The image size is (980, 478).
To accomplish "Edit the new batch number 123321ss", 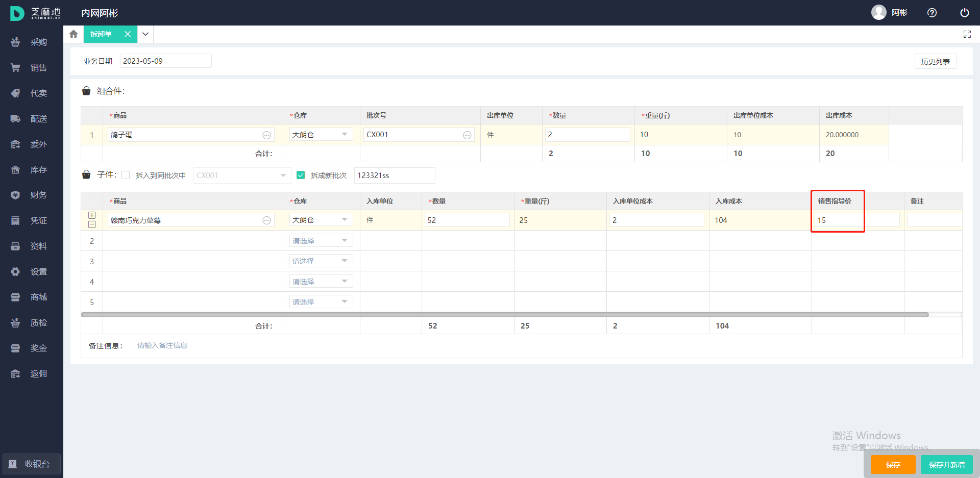I will [x=395, y=175].
